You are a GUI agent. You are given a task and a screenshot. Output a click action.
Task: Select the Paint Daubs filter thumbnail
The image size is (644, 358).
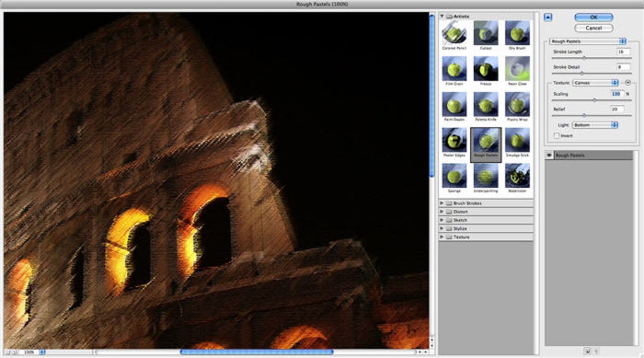(x=454, y=104)
